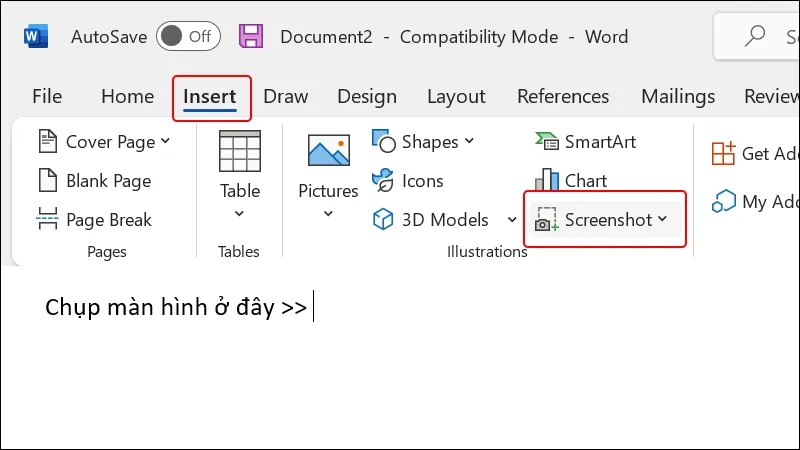The width and height of the screenshot is (800, 450).
Task: Select the Insert ribbon tab
Action: click(x=210, y=96)
